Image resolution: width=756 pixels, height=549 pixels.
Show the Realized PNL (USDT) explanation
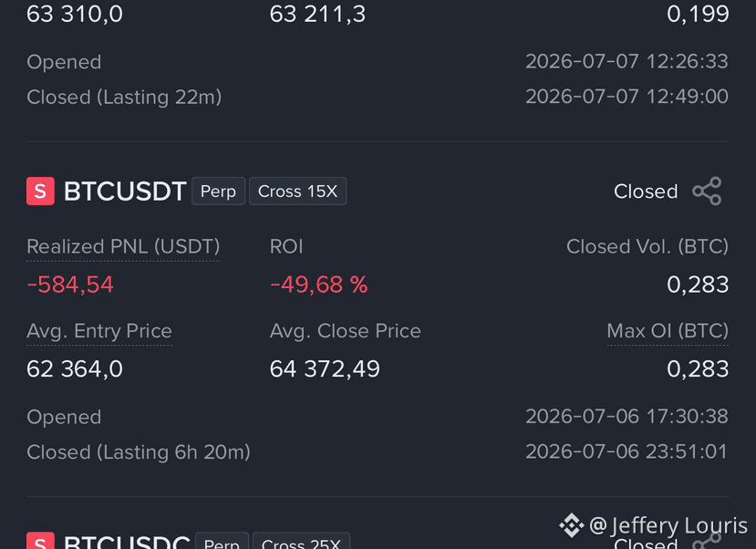point(123,247)
